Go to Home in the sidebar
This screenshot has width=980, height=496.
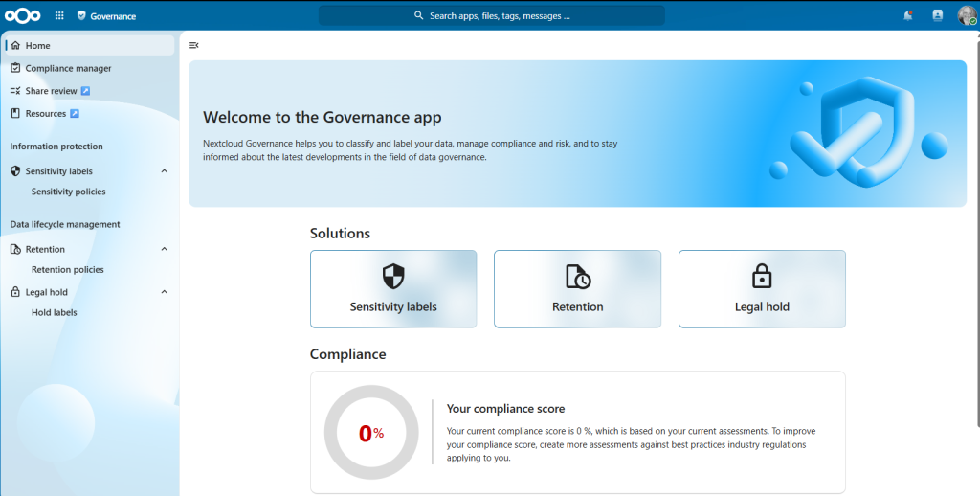(90, 45)
